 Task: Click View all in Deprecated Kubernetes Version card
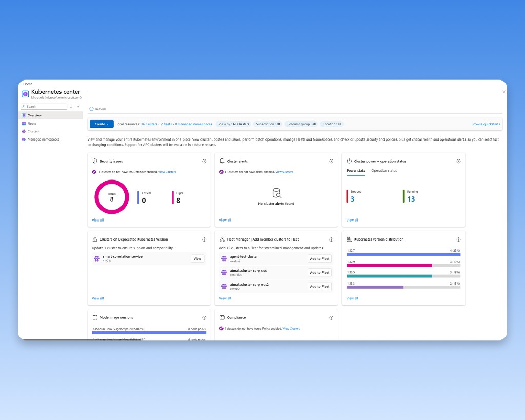point(98,298)
